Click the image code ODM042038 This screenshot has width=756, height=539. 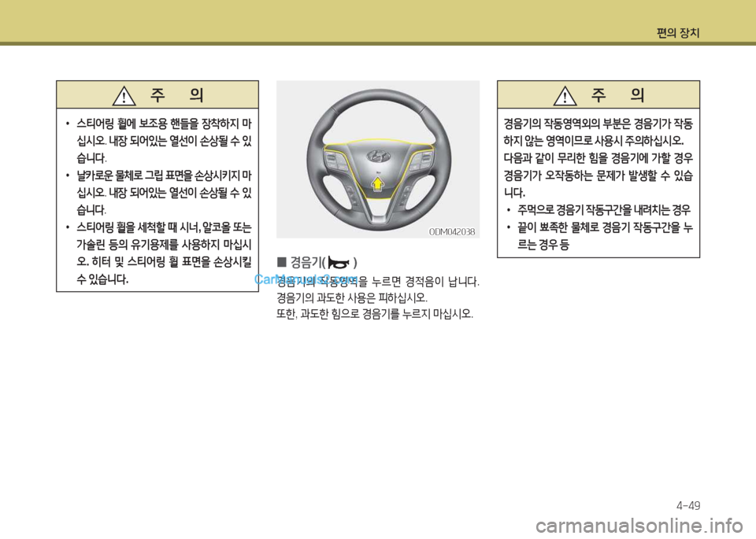tap(452, 231)
